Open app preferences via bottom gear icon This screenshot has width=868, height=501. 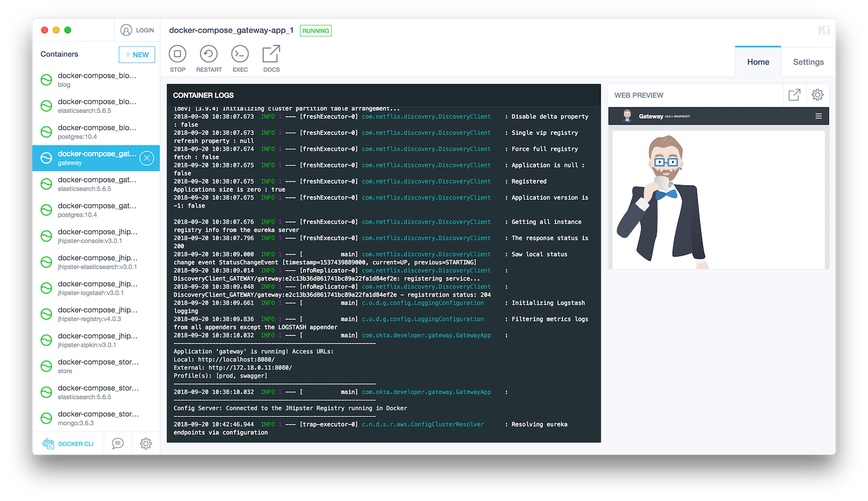pyautogui.click(x=145, y=443)
